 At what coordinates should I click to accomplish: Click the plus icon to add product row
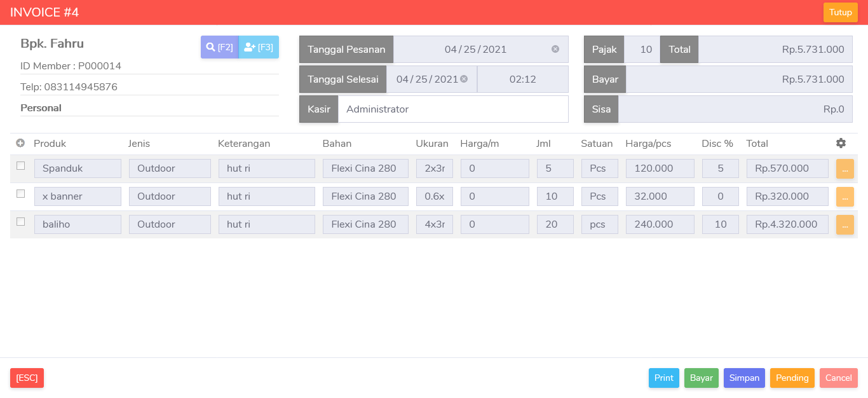pyautogui.click(x=20, y=144)
